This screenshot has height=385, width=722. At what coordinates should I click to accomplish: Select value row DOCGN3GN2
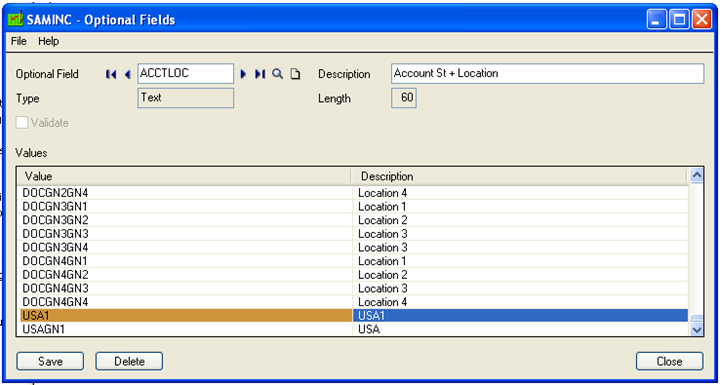point(186,220)
